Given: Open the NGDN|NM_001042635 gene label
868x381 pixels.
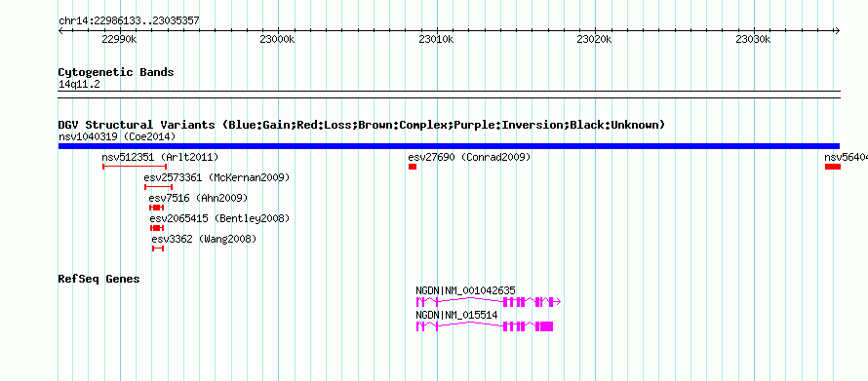Looking at the screenshot, I should [x=465, y=290].
